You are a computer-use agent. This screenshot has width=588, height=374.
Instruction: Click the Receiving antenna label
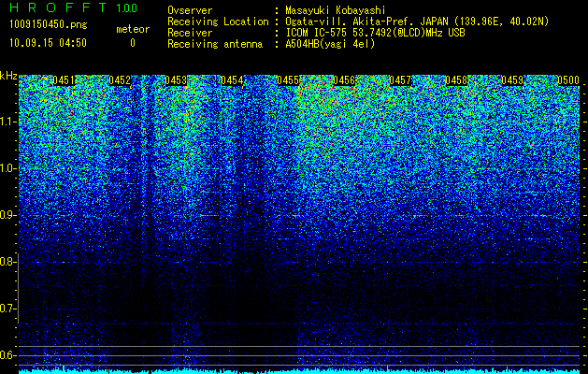click(x=215, y=44)
